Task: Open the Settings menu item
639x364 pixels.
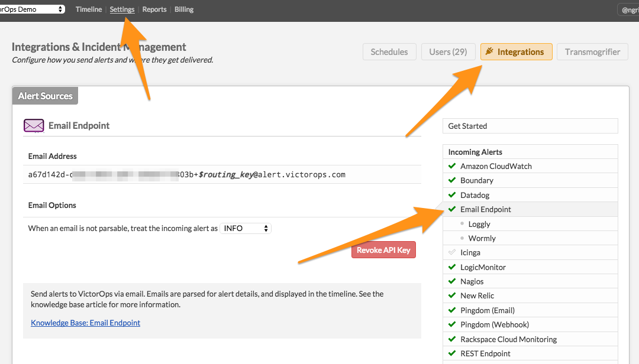Action: [x=122, y=9]
